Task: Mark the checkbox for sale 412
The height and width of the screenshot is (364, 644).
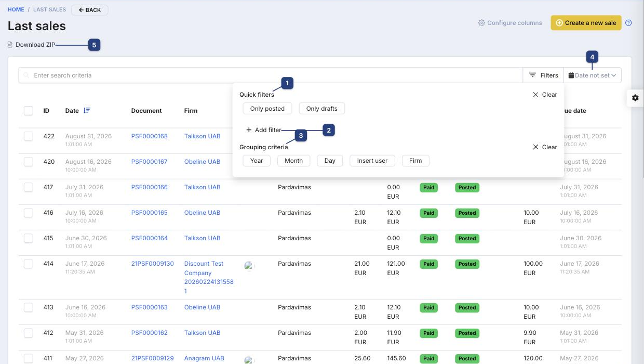Action: 29,333
